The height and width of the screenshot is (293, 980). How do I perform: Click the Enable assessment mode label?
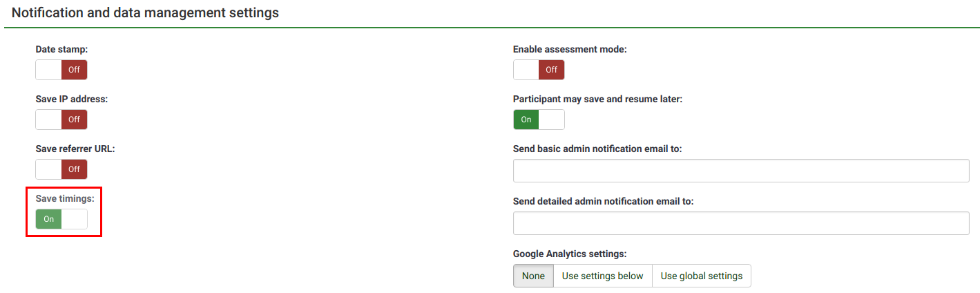coord(570,50)
